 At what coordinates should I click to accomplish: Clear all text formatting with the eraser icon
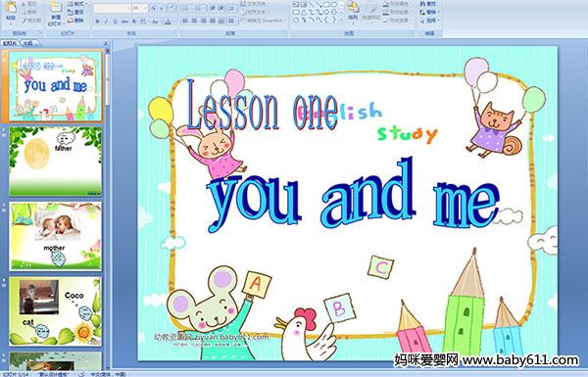[x=171, y=8]
